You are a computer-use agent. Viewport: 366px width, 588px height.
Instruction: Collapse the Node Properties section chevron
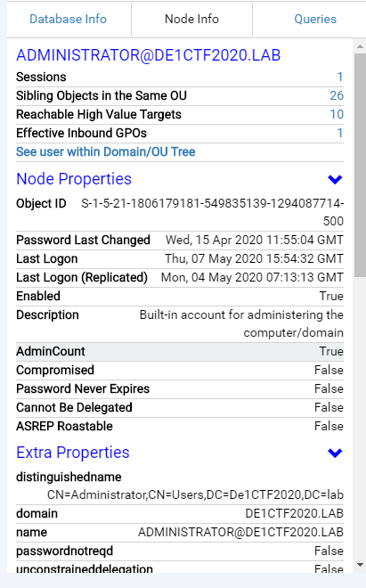pos(335,179)
